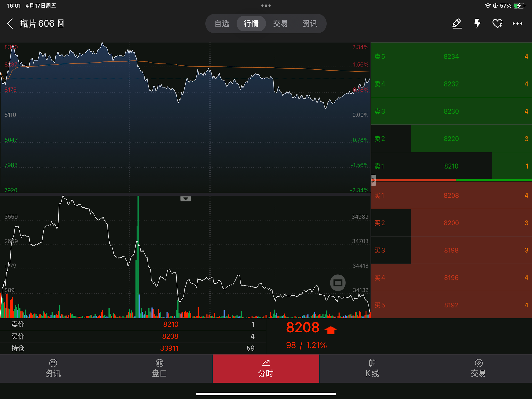Viewport: 532px width, 399px height.
Task: Tap the red up-arrow beside 8208
Action: (x=331, y=330)
